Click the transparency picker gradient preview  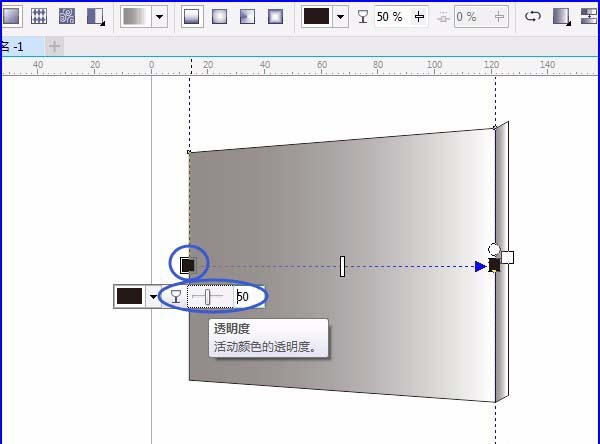coord(136,16)
